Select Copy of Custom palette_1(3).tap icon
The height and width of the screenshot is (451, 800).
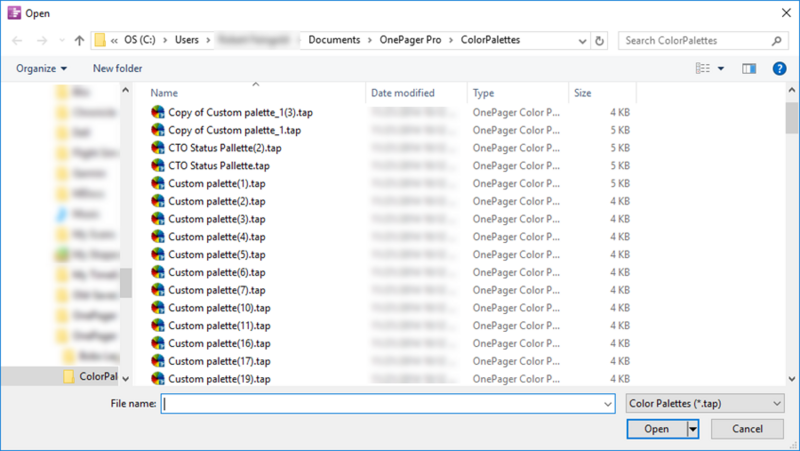click(x=158, y=112)
